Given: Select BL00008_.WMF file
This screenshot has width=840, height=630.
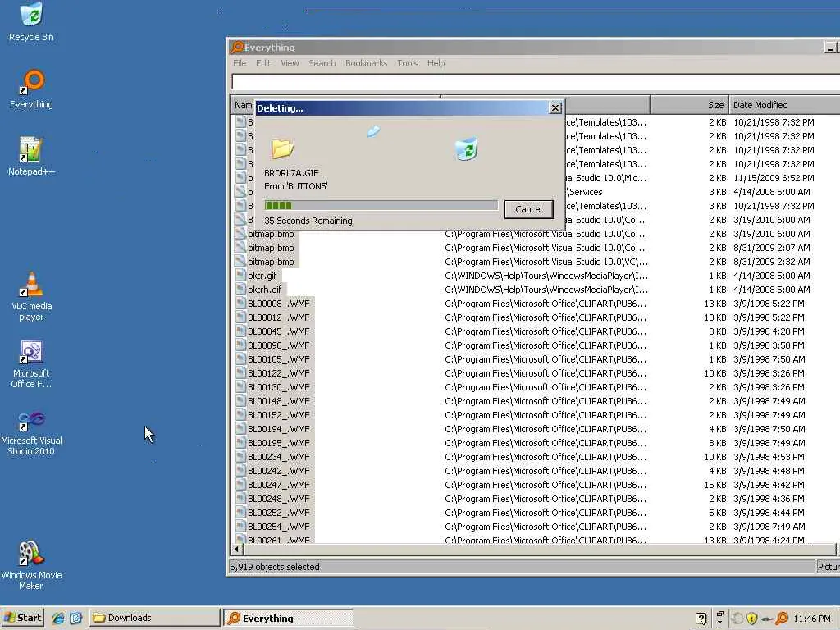Looking at the screenshot, I should click(279, 304).
